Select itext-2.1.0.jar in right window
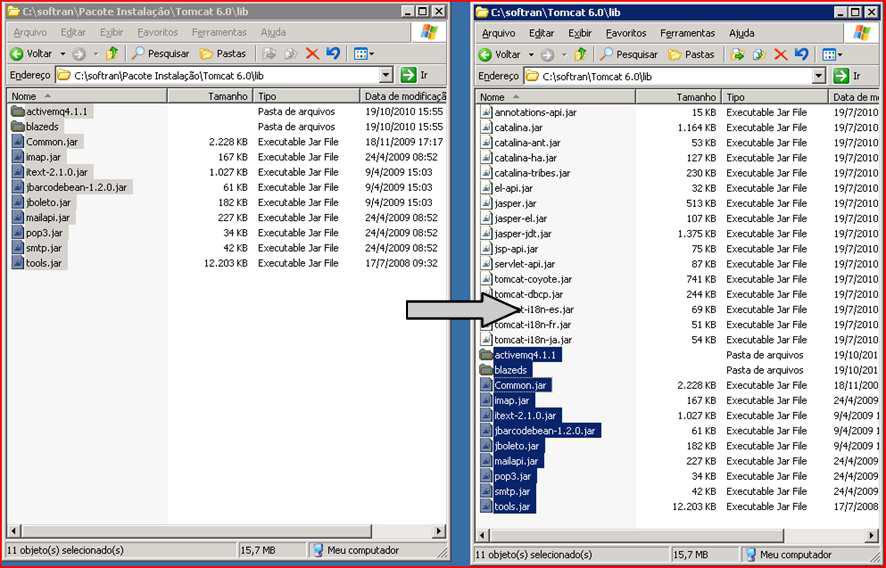This screenshot has height=568, width=886. click(520, 415)
